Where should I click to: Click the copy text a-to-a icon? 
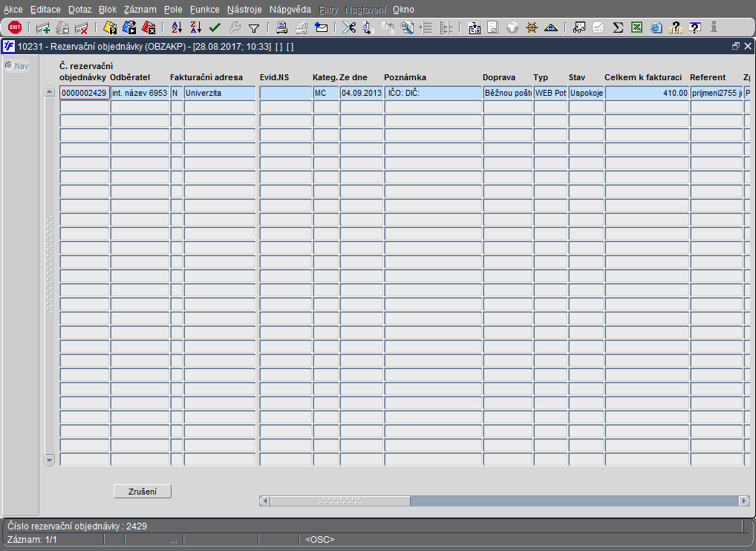(x=368, y=28)
